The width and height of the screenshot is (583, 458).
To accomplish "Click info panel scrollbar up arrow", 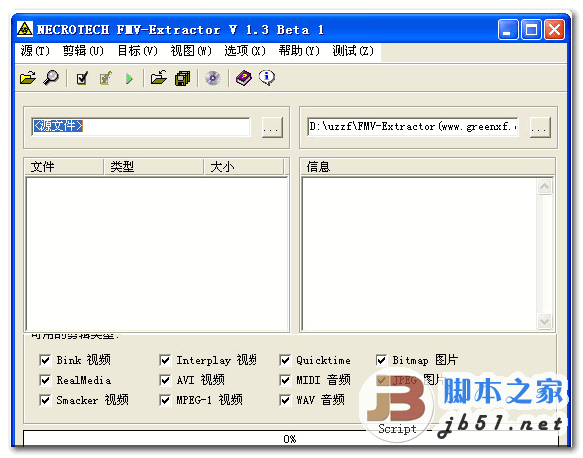I will 545,187.
